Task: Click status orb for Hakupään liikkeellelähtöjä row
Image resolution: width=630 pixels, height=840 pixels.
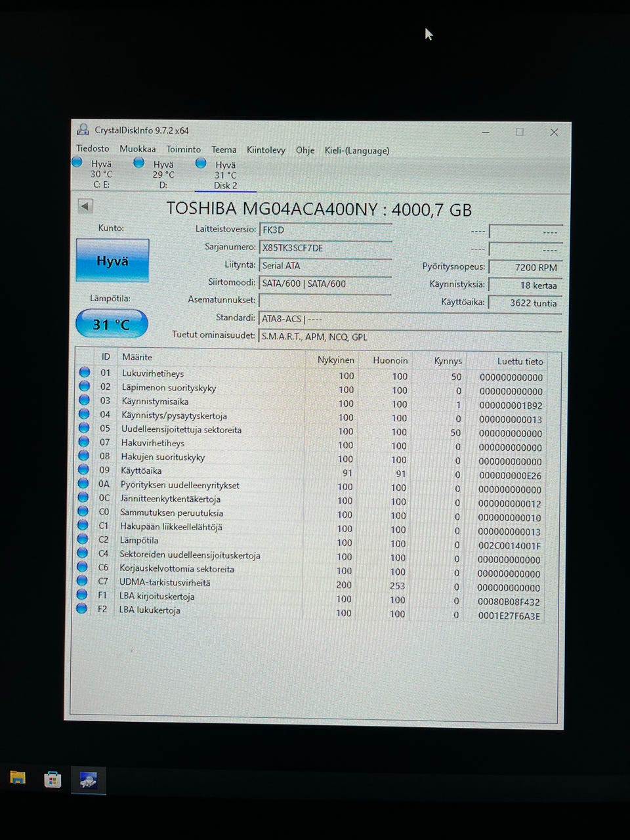Action: (x=83, y=525)
